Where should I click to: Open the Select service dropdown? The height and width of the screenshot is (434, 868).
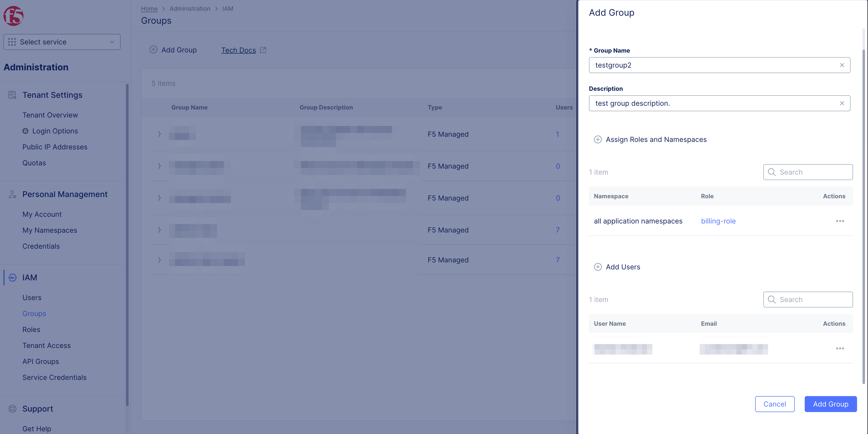click(x=62, y=42)
